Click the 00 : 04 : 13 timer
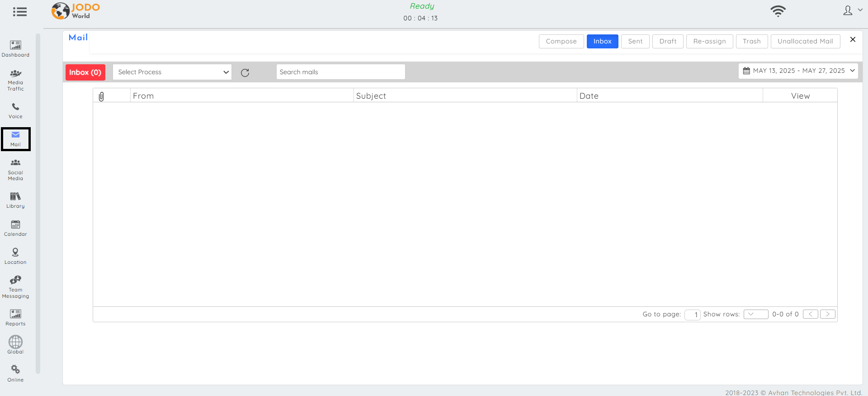Image resolution: width=868 pixels, height=396 pixels. pyautogui.click(x=420, y=18)
